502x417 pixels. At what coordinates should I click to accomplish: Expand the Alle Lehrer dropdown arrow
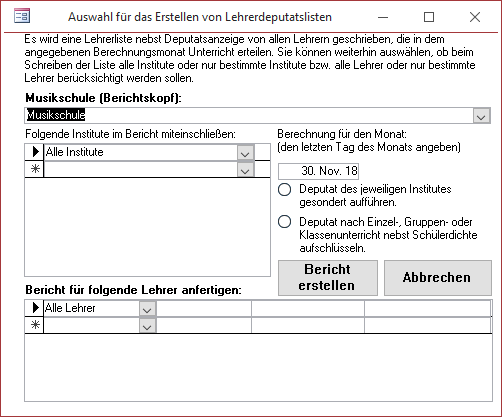[147, 308]
